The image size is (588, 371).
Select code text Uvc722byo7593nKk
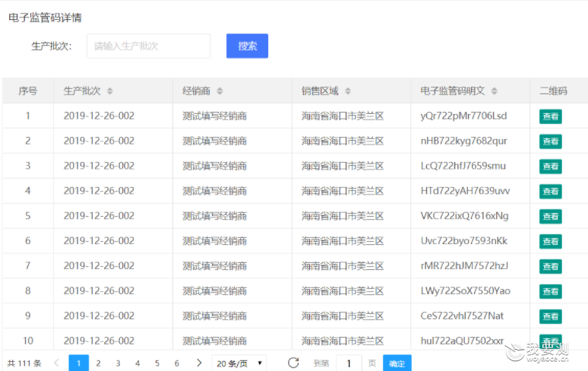(x=464, y=241)
